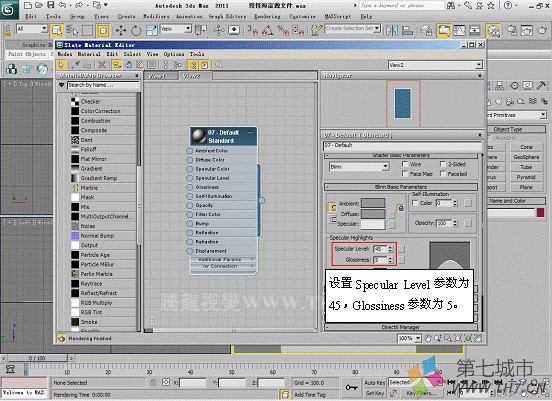
Task: Click the Specular color swatch
Action: (x=373, y=224)
